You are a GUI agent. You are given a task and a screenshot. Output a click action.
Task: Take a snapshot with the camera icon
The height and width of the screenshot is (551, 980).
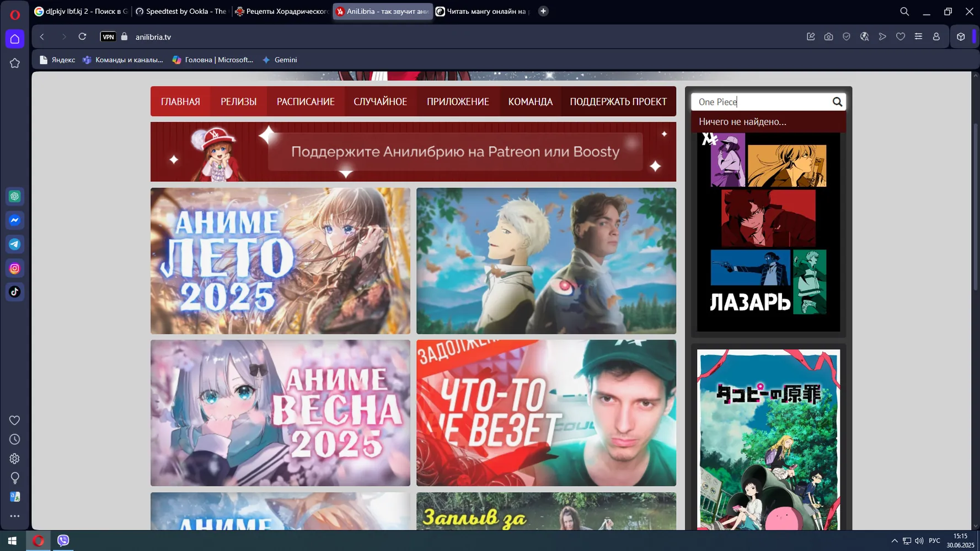point(828,37)
